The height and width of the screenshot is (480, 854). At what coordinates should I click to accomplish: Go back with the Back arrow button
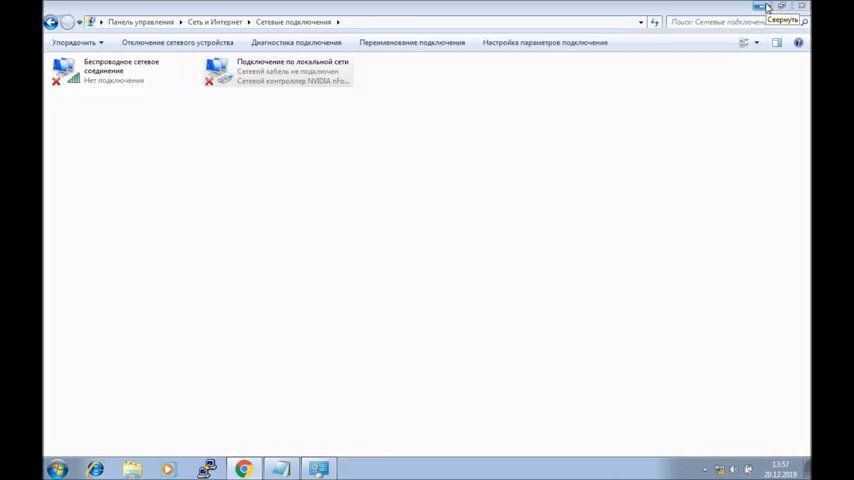coord(51,22)
